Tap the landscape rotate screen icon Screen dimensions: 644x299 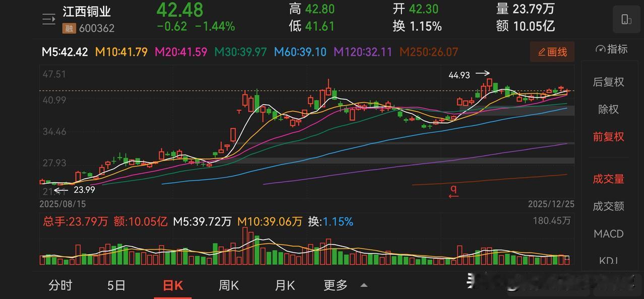(x=626, y=20)
